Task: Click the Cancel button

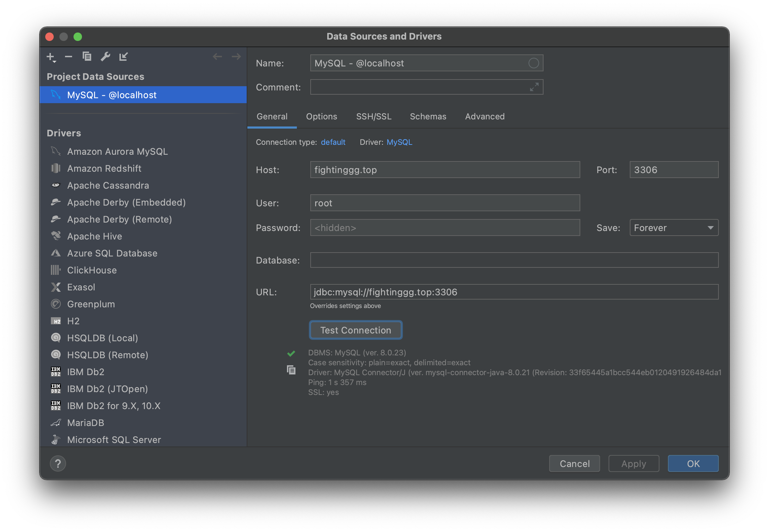Action: coord(574,463)
